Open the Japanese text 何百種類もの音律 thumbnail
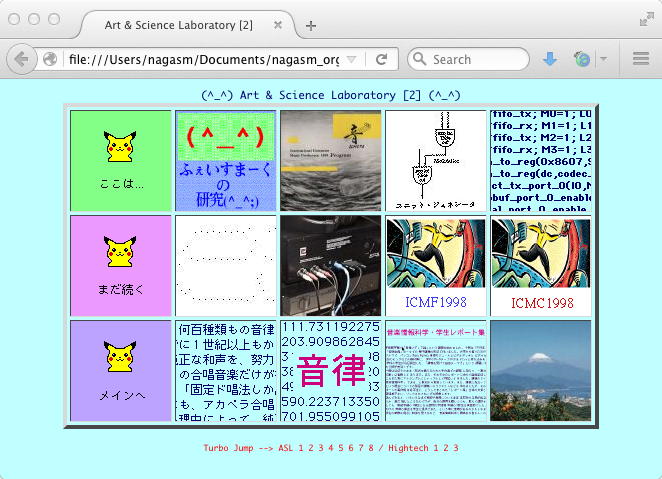Screen dimensions: 662x479 coord(225,371)
